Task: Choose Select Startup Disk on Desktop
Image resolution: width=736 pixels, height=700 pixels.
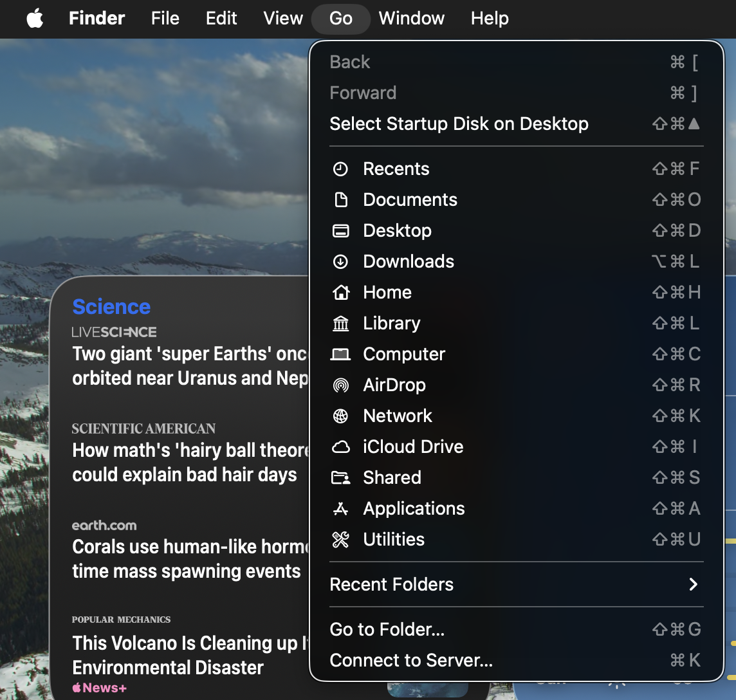Action: [517, 124]
